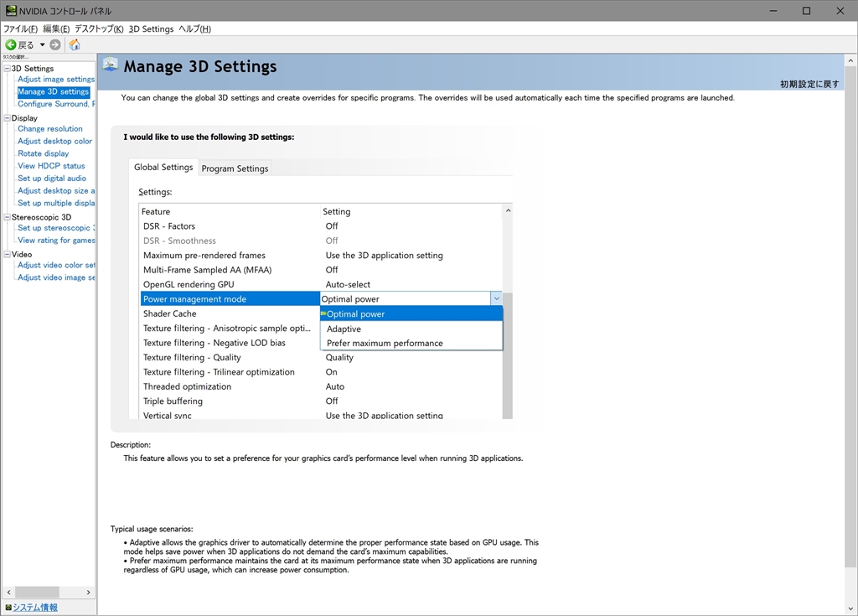The image size is (858, 616).
Task: Open the Back history dropdown arrow
Action: [x=42, y=45]
